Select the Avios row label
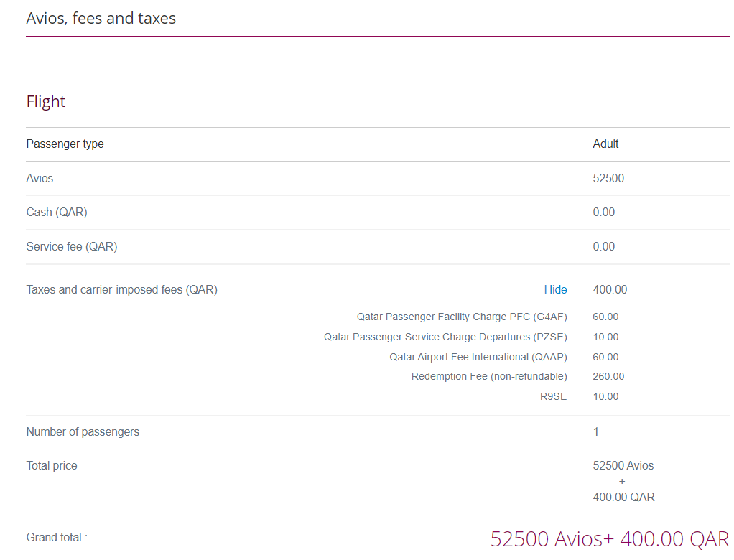Screen dimensions: 734x560 click(x=40, y=178)
